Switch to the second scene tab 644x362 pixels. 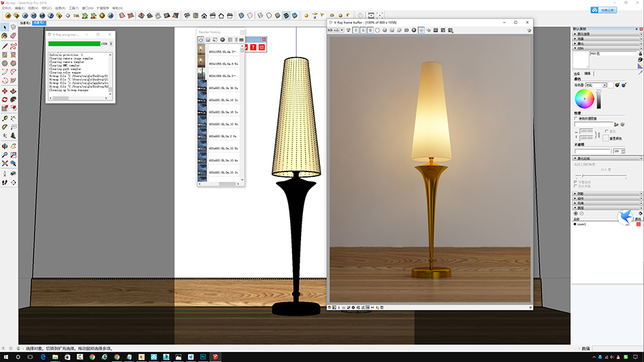click(x=39, y=22)
